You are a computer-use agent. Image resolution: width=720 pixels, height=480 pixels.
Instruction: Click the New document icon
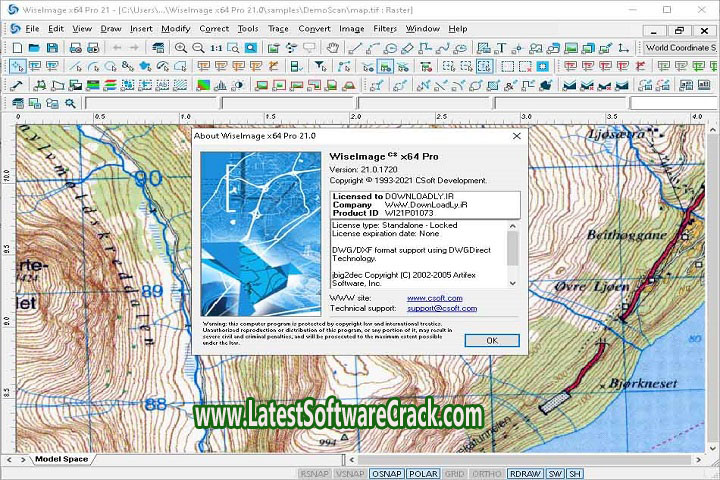coord(17,47)
